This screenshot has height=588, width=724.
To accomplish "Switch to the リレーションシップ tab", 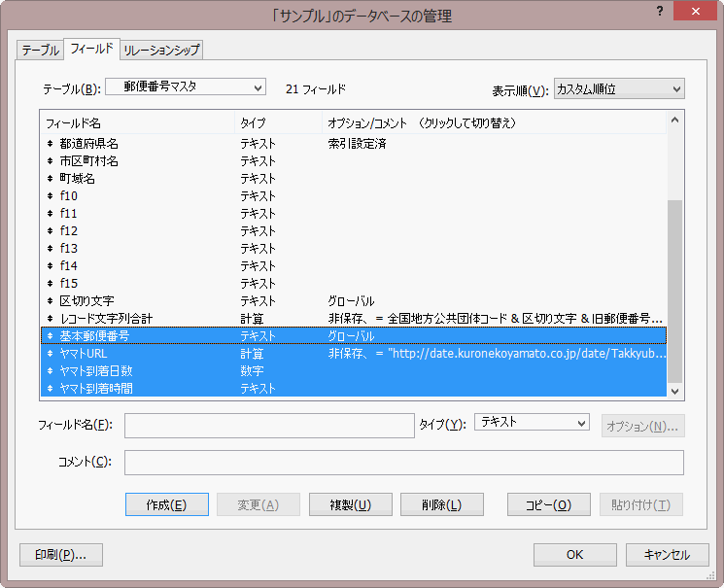I will [x=161, y=50].
